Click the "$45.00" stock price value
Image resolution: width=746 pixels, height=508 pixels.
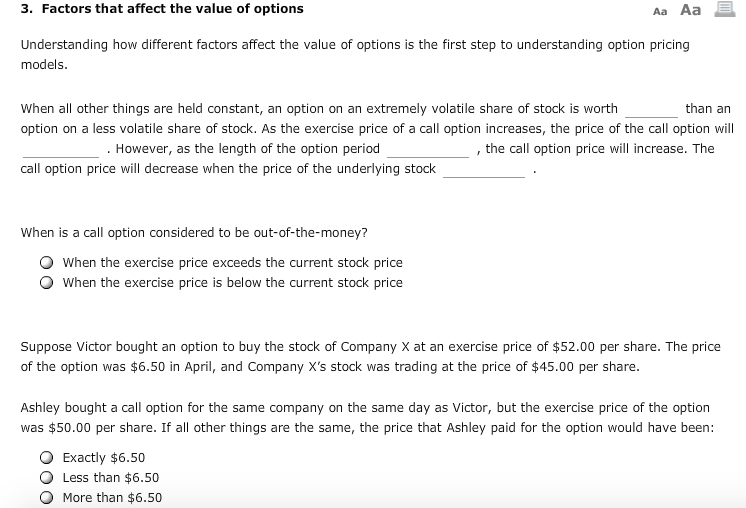coord(552,367)
